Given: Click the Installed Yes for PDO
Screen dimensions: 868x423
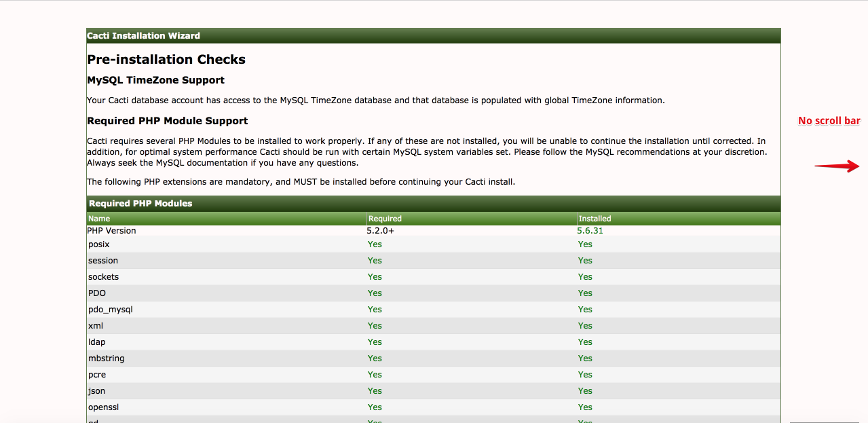Looking at the screenshot, I should (x=585, y=293).
